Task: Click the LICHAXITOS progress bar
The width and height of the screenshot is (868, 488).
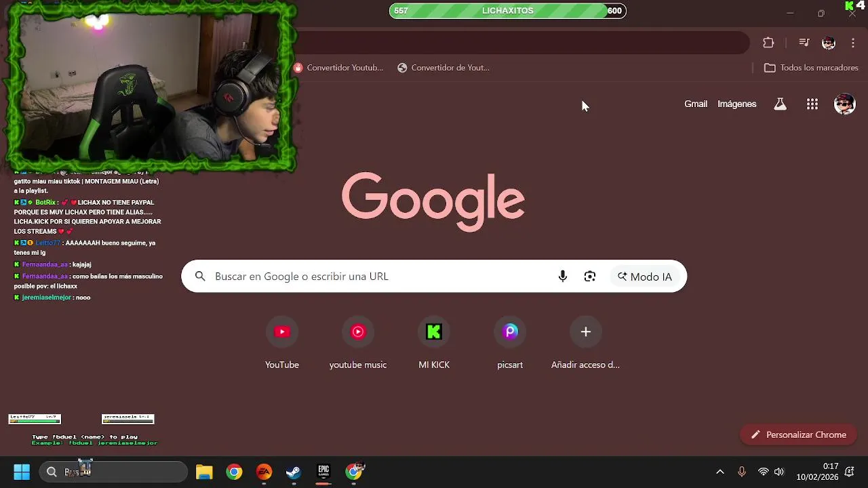Action: pos(507,11)
